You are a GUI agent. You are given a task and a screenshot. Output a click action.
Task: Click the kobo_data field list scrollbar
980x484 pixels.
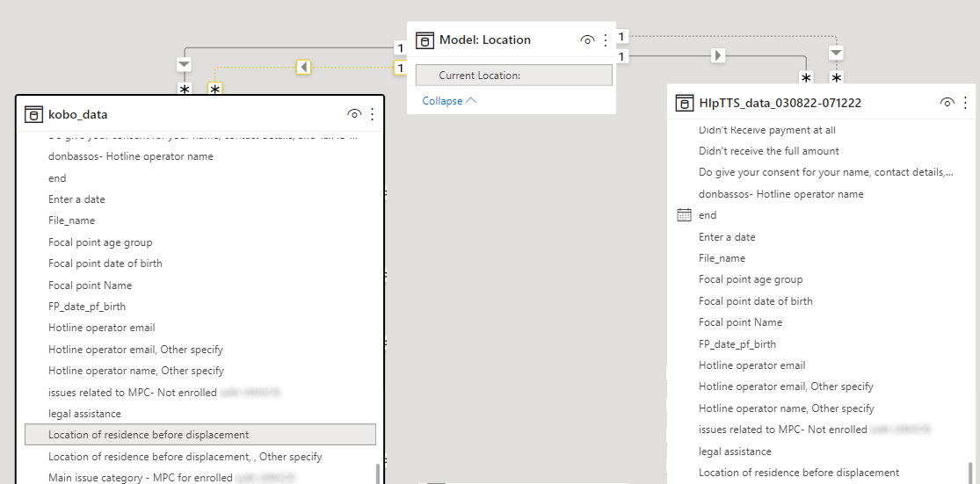tap(377, 474)
